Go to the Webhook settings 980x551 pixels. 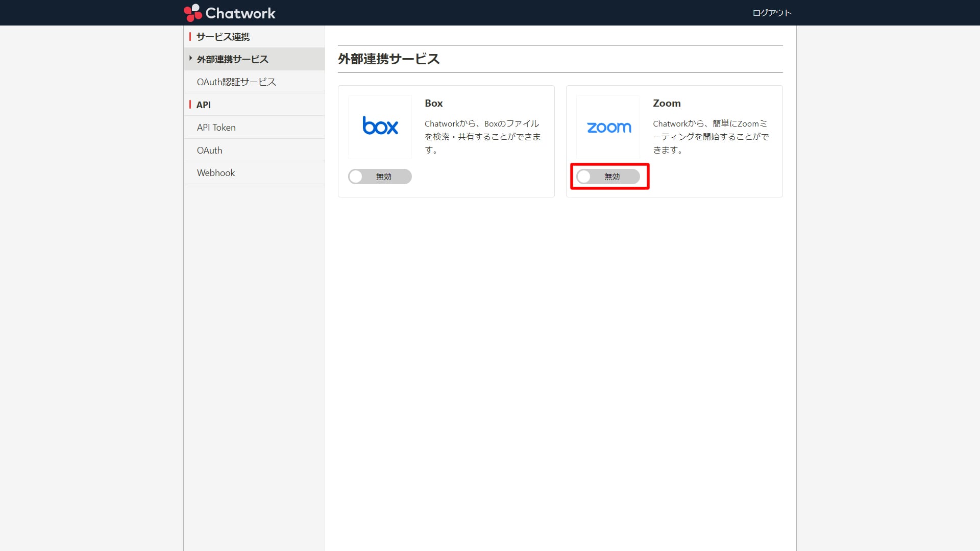[x=216, y=173]
